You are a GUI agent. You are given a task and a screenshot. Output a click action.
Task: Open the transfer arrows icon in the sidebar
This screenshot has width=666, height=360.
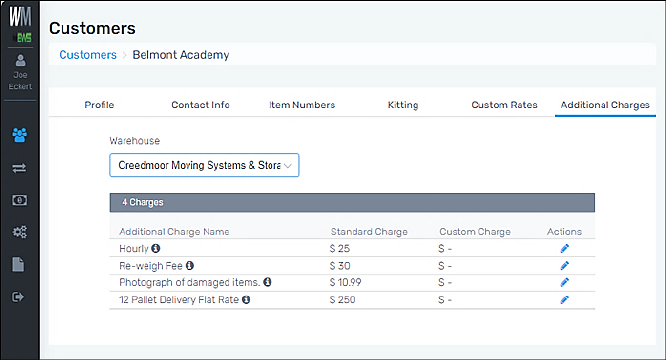pyautogui.click(x=19, y=168)
